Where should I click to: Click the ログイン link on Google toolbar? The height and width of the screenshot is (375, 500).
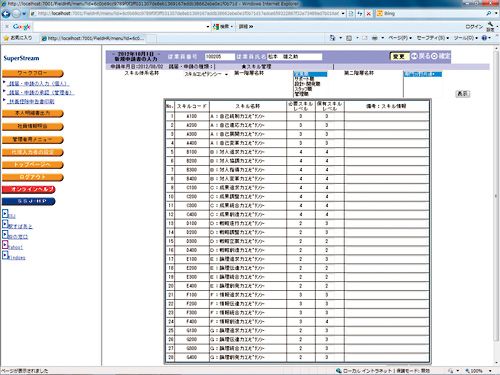click(x=474, y=27)
